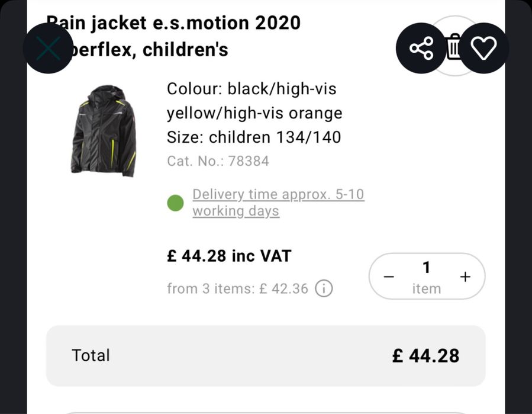Decrease quantity with the minus button
Viewport: 532px width, 414px height.
click(x=389, y=277)
